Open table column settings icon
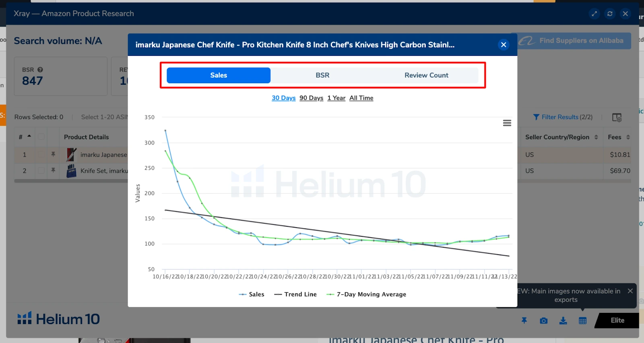This screenshot has height=343, width=644. pyautogui.click(x=617, y=117)
